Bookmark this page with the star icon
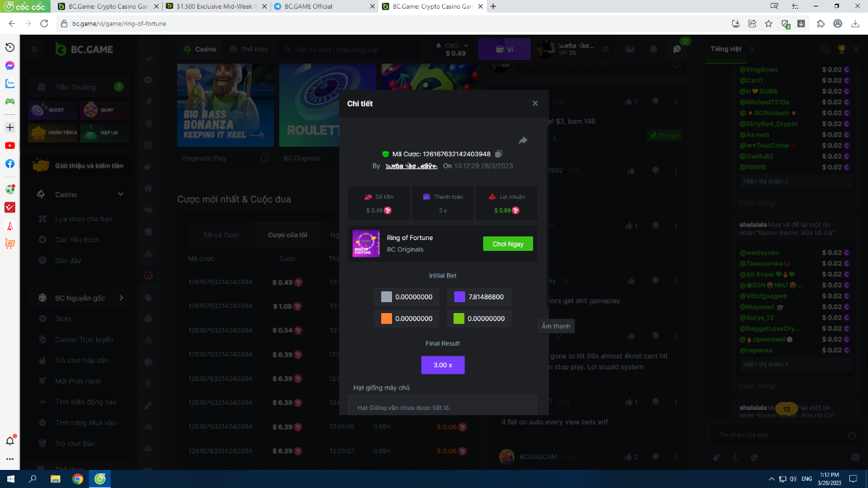Screen dimensions: 868x488 (x=769, y=23)
